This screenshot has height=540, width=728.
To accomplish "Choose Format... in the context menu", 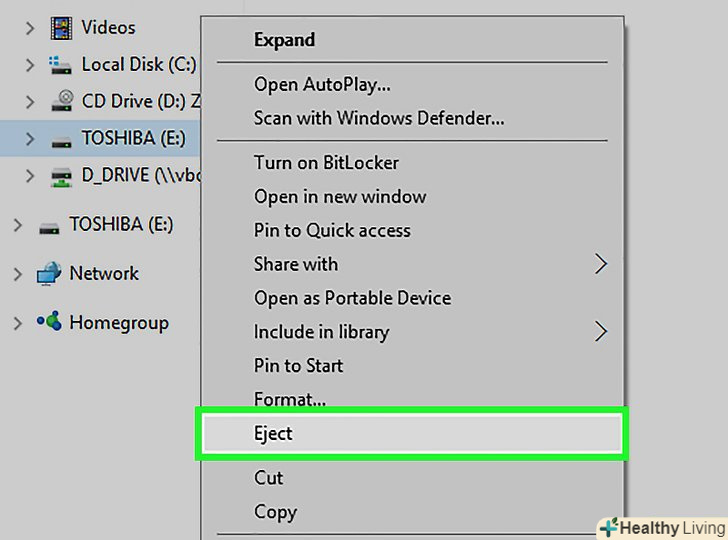I will pyautogui.click(x=289, y=399).
